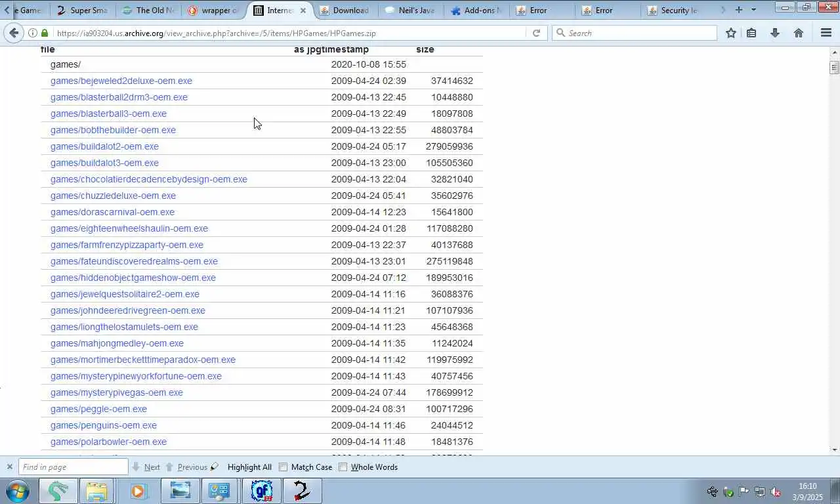840x504 pixels.
Task: Toggle Highlight All in find bar
Action: [x=249, y=467]
